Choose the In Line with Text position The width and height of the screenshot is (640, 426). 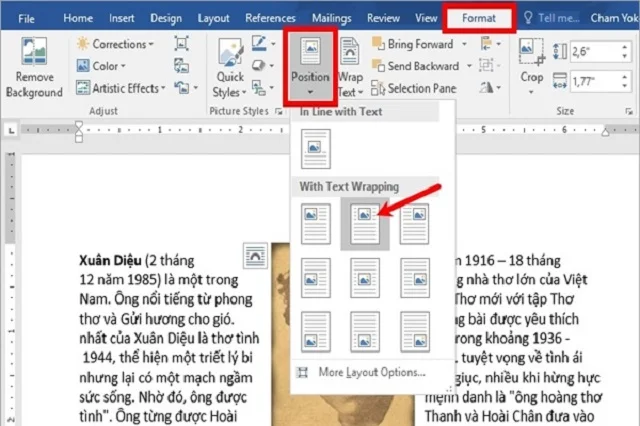(x=314, y=148)
